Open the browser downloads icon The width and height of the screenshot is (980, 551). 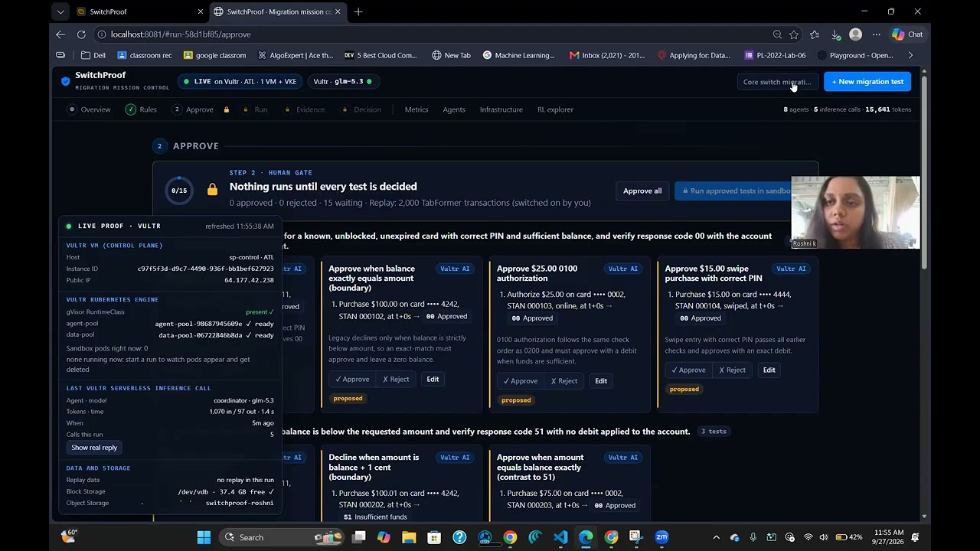835,34
